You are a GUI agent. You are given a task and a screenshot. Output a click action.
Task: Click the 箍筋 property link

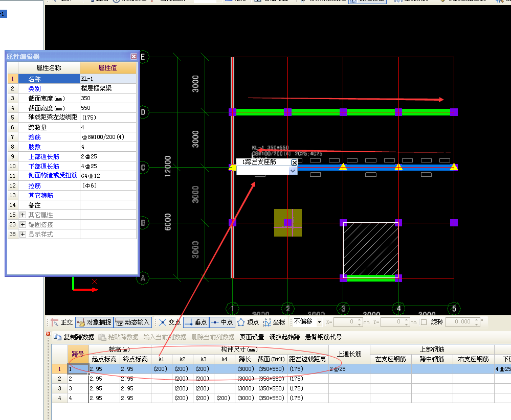coord(35,137)
